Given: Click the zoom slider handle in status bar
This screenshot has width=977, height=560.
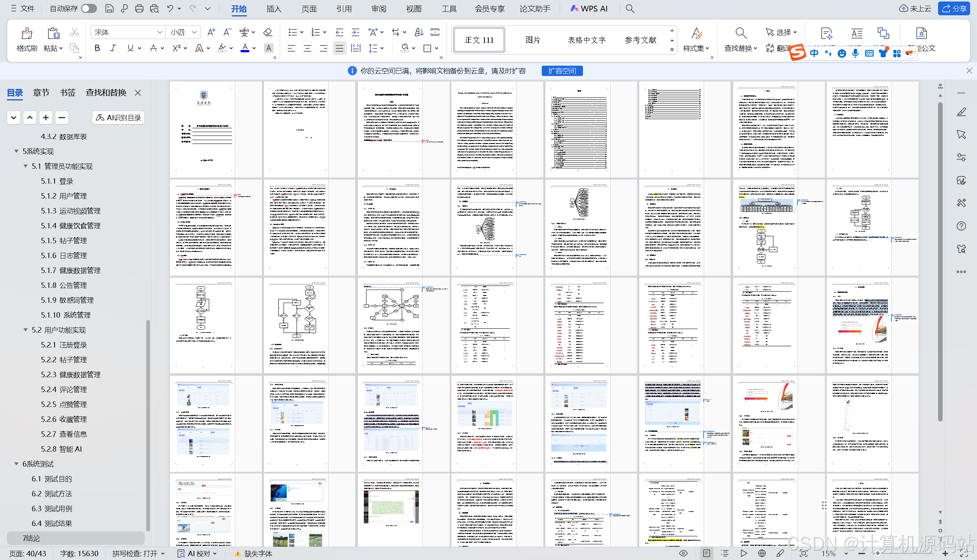Looking at the screenshot, I should click(878, 554).
